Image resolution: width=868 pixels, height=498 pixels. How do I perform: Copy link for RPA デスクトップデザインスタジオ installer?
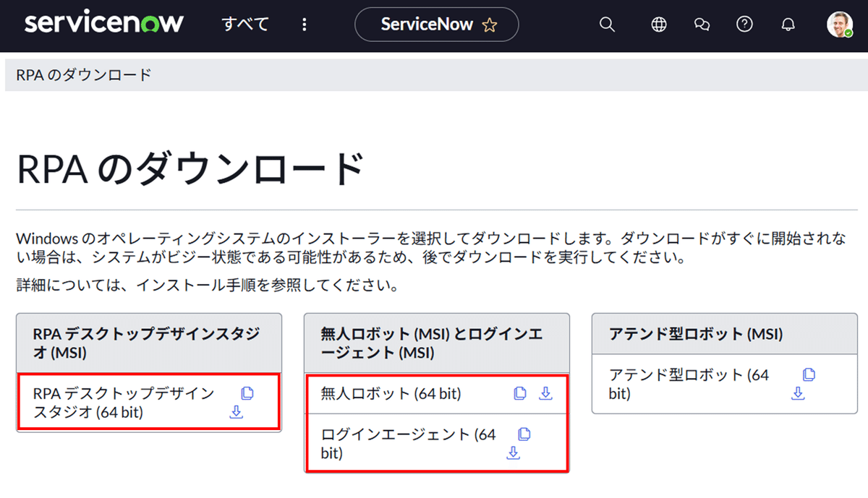pyautogui.click(x=248, y=392)
